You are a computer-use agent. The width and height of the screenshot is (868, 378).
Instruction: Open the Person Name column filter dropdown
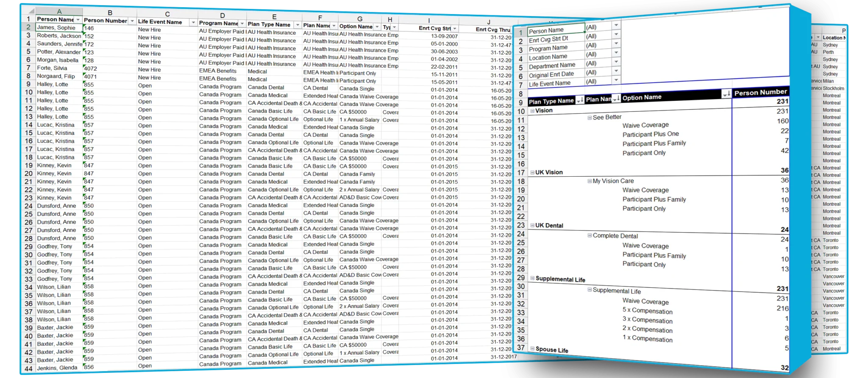pos(78,19)
